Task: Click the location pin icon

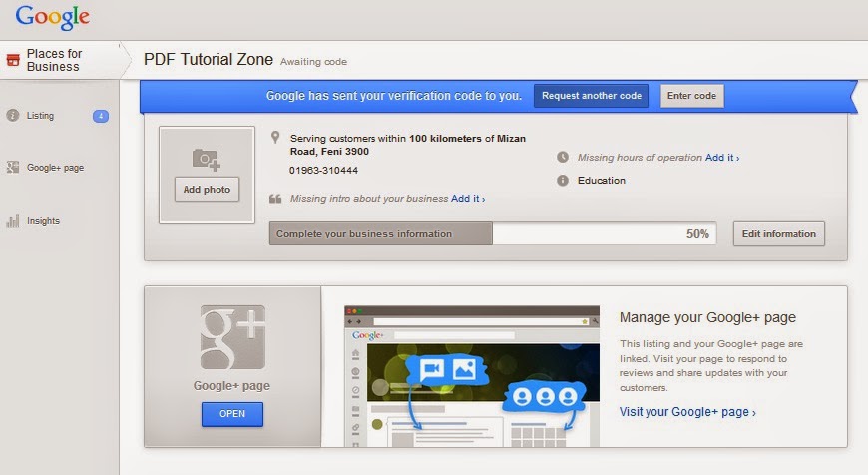Action: pyautogui.click(x=275, y=138)
